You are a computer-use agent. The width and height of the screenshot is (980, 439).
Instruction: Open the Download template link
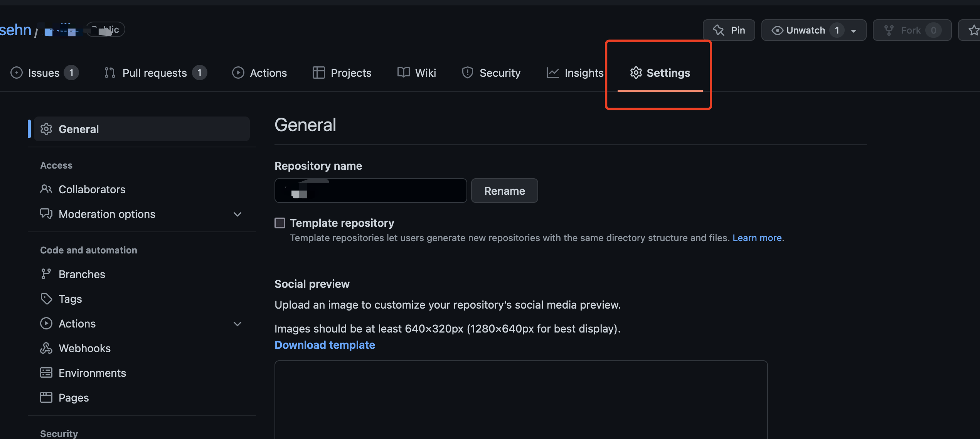[325, 344]
